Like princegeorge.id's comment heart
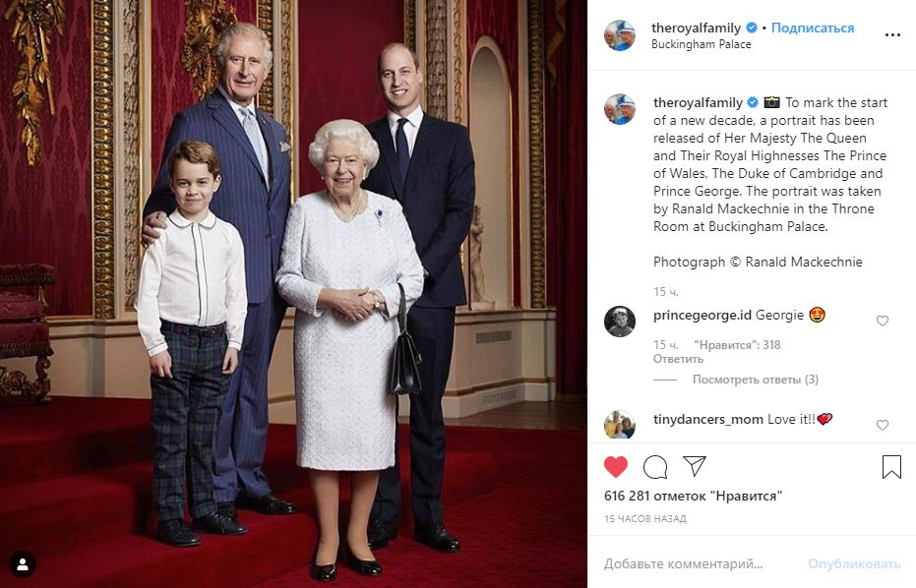Viewport: 916px width, 588px height. coord(883,321)
